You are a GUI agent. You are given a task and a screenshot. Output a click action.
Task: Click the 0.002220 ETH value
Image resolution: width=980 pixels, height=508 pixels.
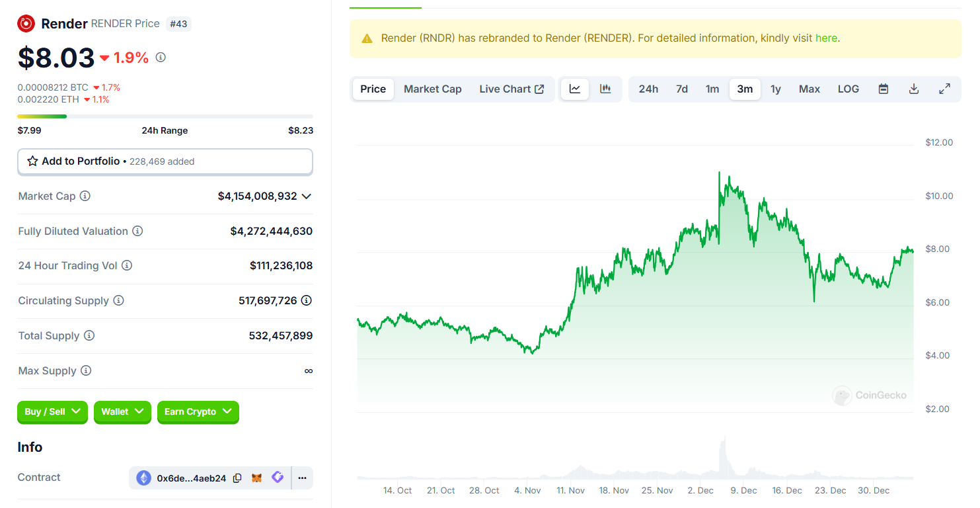[48, 99]
